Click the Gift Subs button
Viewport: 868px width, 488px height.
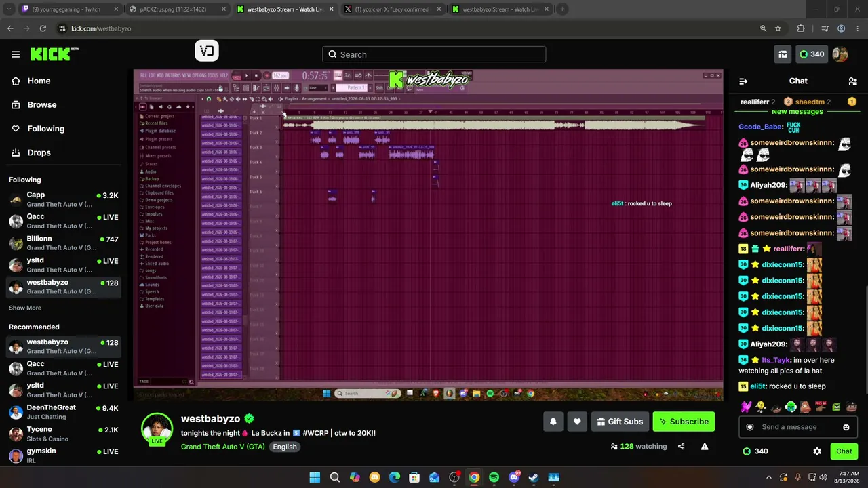[x=620, y=422]
